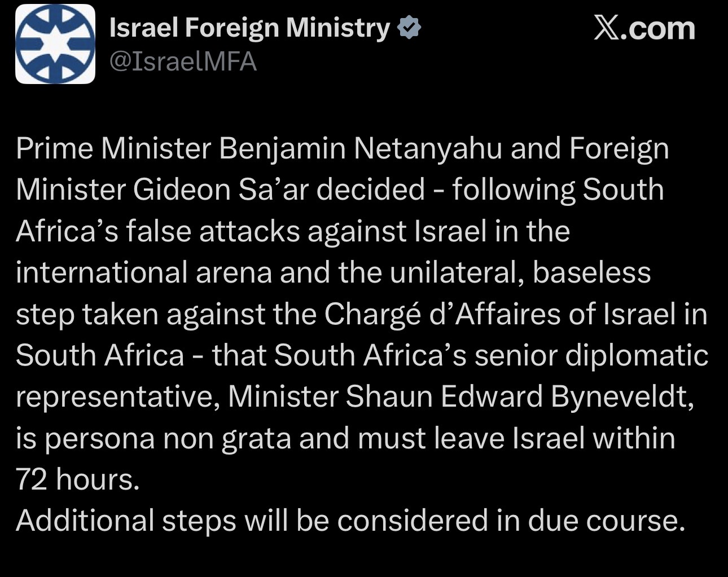Image resolution: width=728 pixels, height=577 pixels.
Task: Click the name Benjamin Netanyahu in the post
Action: tap(360, 148)
